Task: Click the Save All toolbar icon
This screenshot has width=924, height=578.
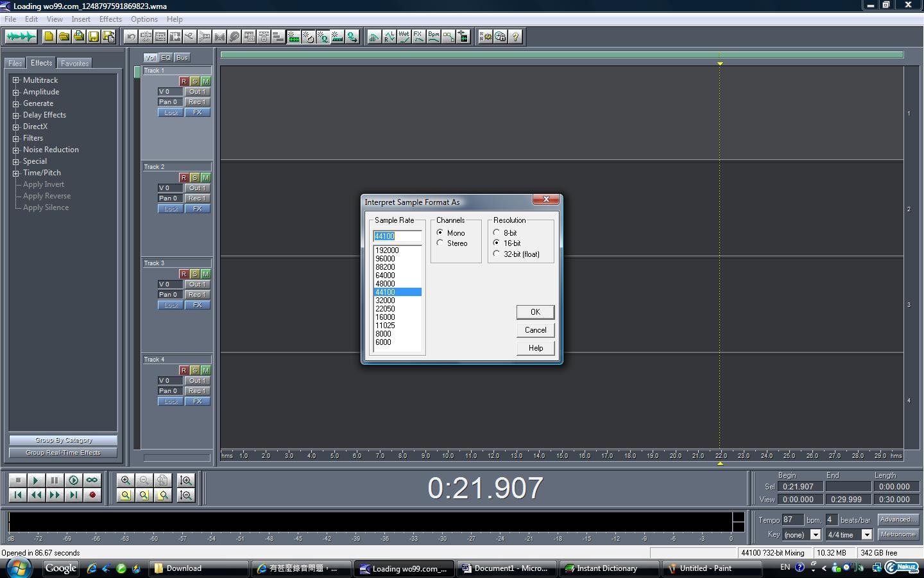Action: pos(108,37)
